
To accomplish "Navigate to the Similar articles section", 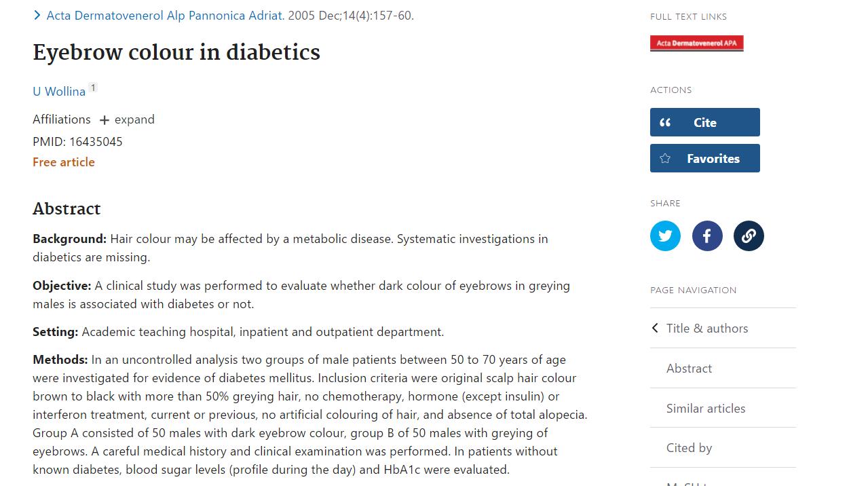I will coord(706,409).
